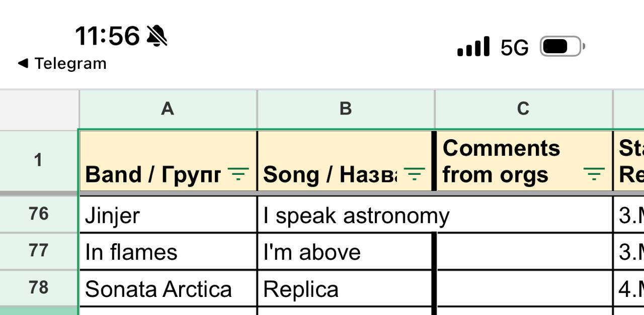Select row 78 header
This screenshot has height=315, width=644.
coord(39,288)
